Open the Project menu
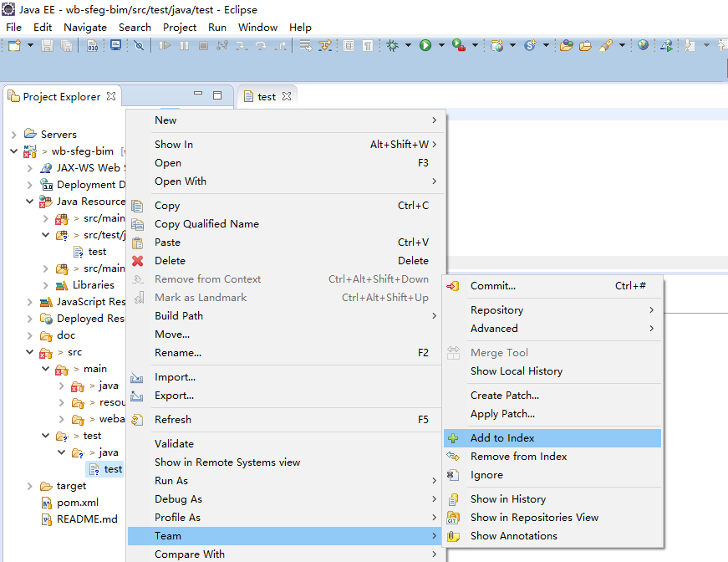The height and width of the screenshot is (562, 728). [180, 28]
